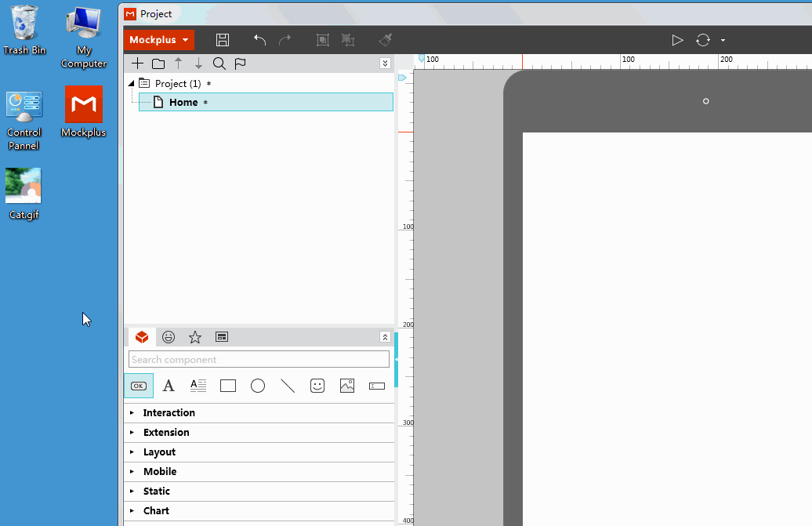The image size is (812, 526).
Task: Open the Trash Bin desktop icon
Action: (24, 30)
